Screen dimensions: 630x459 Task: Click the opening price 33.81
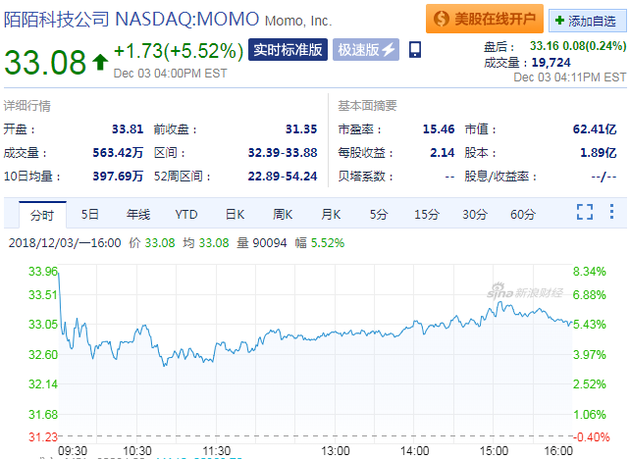(x=127, y=129)
